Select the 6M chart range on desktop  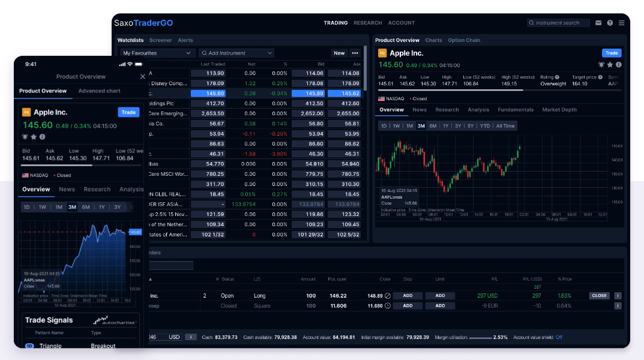point(433,126)
